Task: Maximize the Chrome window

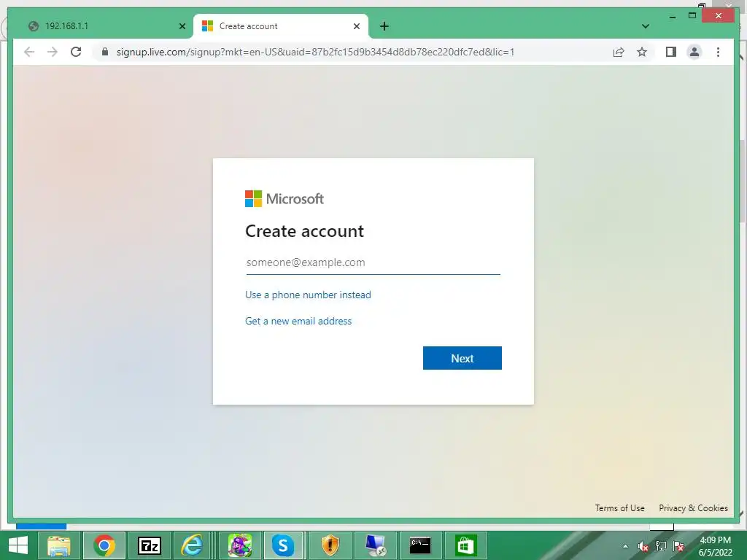Action: click(x=692, y=16)
